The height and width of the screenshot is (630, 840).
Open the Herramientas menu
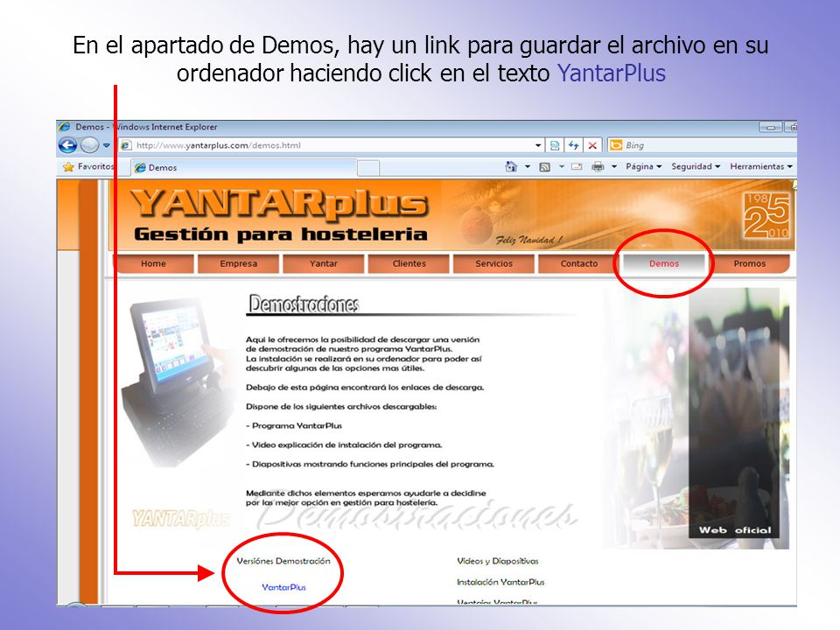coord(760,166)
